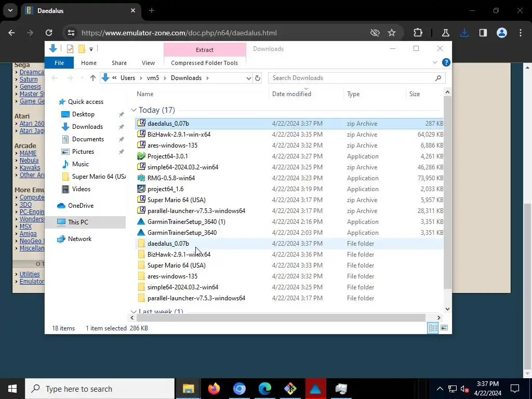Open the Chrome side panel icon
This screenshot has width=532, height=399.
coord(483,33)
